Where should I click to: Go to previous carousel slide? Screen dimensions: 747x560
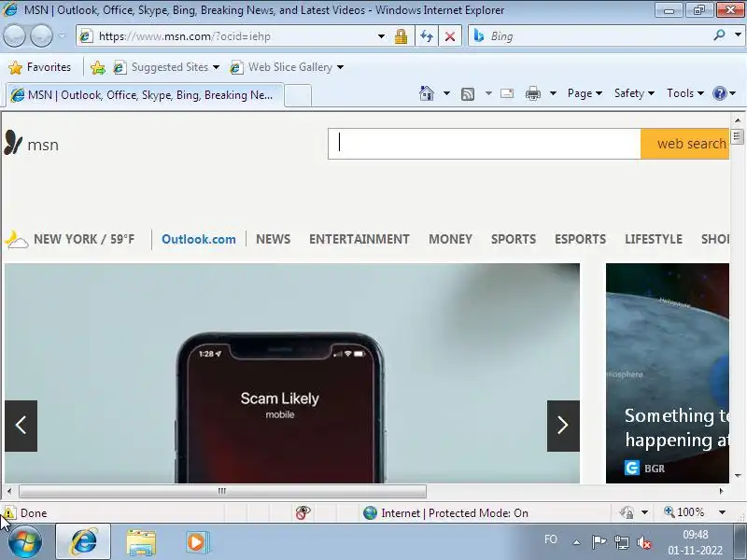coord(21,426)
